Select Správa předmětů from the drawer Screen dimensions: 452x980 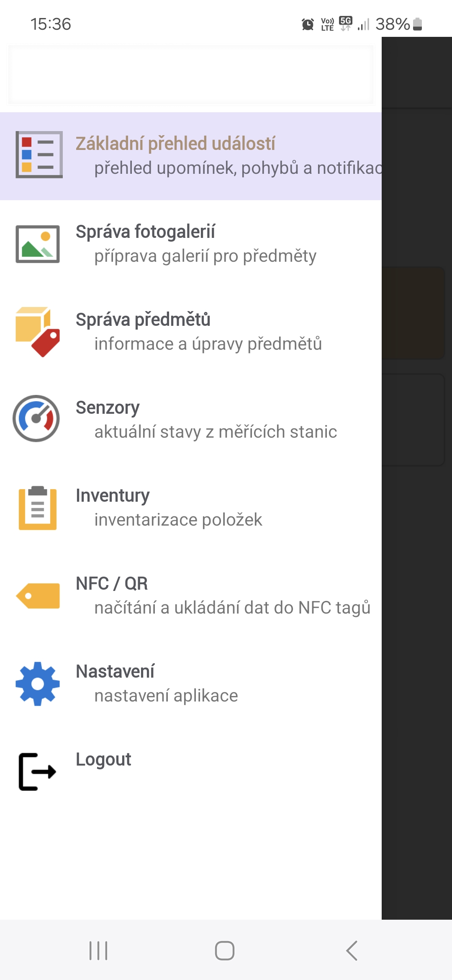pos(143,320)
